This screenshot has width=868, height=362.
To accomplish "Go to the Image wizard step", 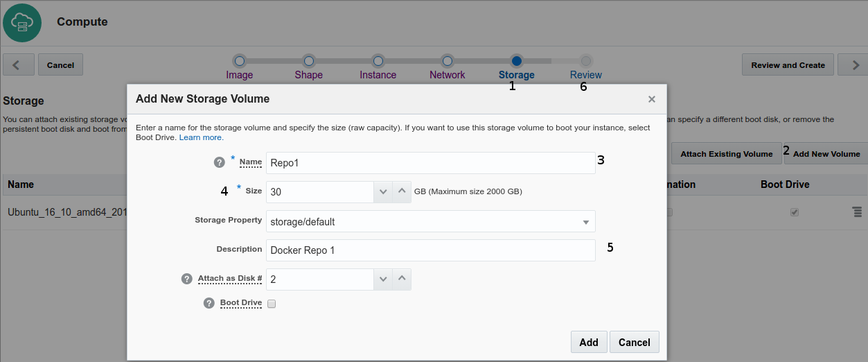I will [240, 61].
